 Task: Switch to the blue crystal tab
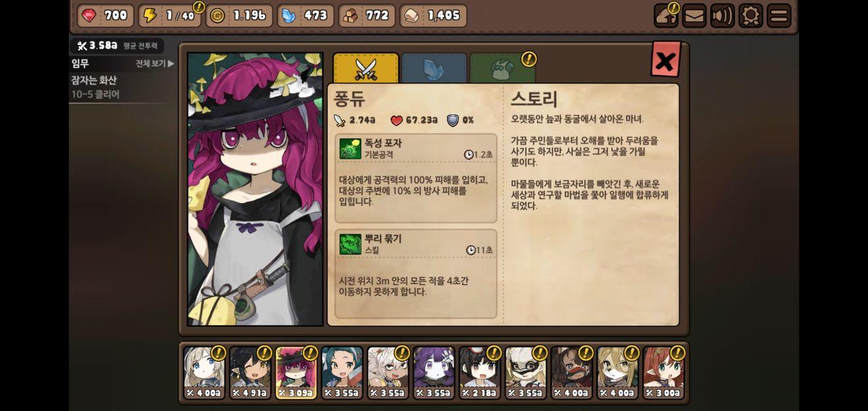434,68
